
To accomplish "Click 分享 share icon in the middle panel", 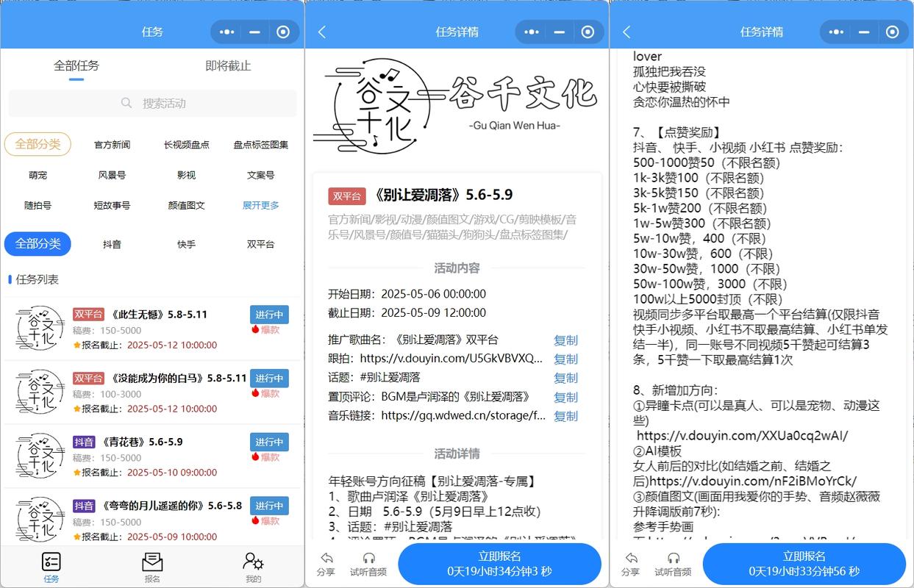I will (326, 559).
